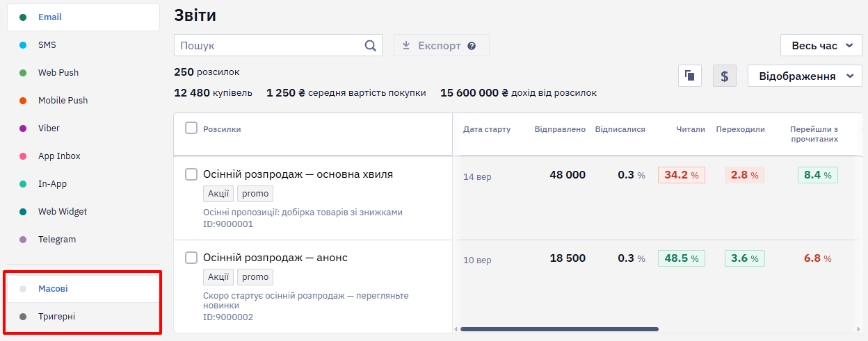Click the 12 480 купівель statistic
The height and width of the screenshot is (341, 868).
click(x=213, y=92)
